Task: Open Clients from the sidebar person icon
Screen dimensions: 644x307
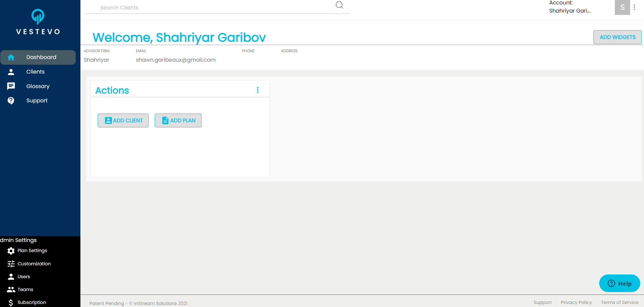Action: point(11,71)
